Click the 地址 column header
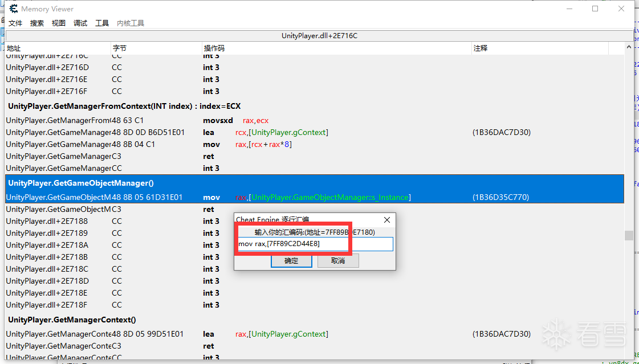This screenshot has height=364, width=639. [58, 48]
